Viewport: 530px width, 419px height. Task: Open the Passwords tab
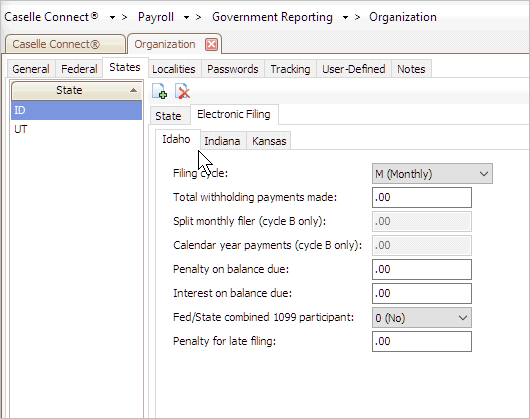point(233,69)
